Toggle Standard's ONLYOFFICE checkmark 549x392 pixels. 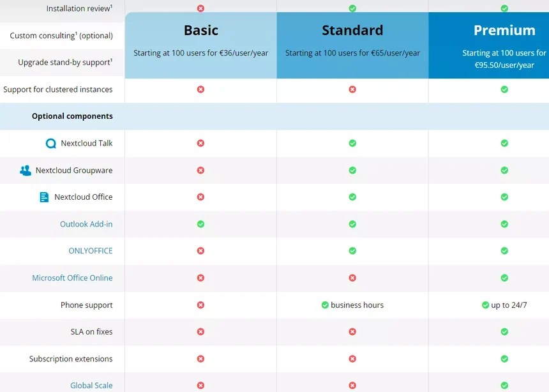tap(352, 251)
